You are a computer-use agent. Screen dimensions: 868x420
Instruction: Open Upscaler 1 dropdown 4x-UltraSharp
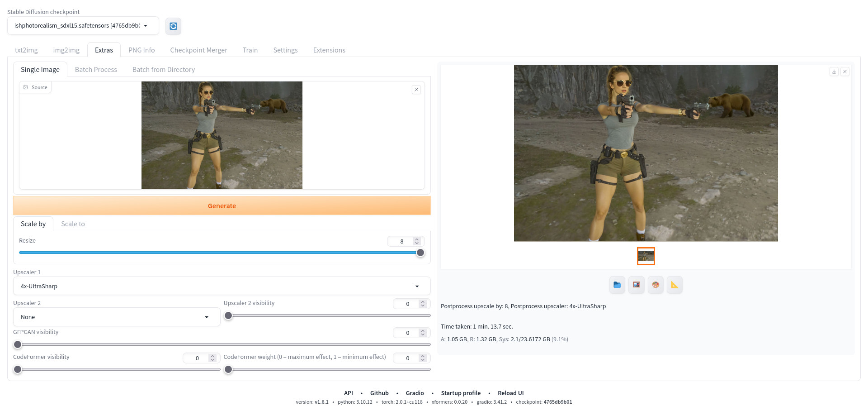222,286
